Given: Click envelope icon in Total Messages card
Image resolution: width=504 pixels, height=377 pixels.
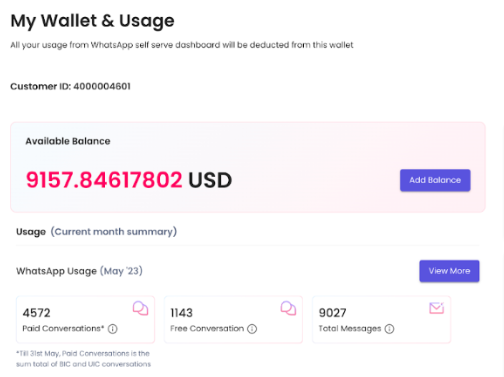Looking at the screenshot, I should pyautogui.click(x=436, y=308).
